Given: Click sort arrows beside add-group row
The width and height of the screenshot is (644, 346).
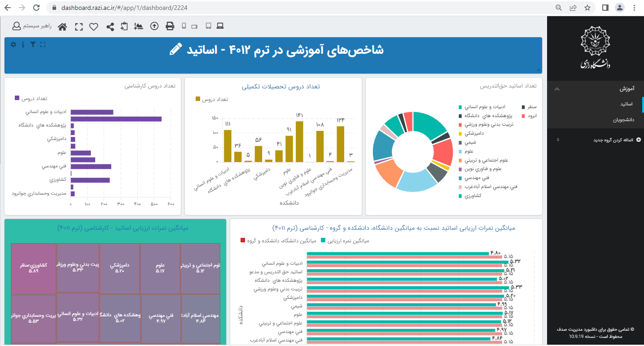Looking at the screenshot, I should click(x=558, y=140).
